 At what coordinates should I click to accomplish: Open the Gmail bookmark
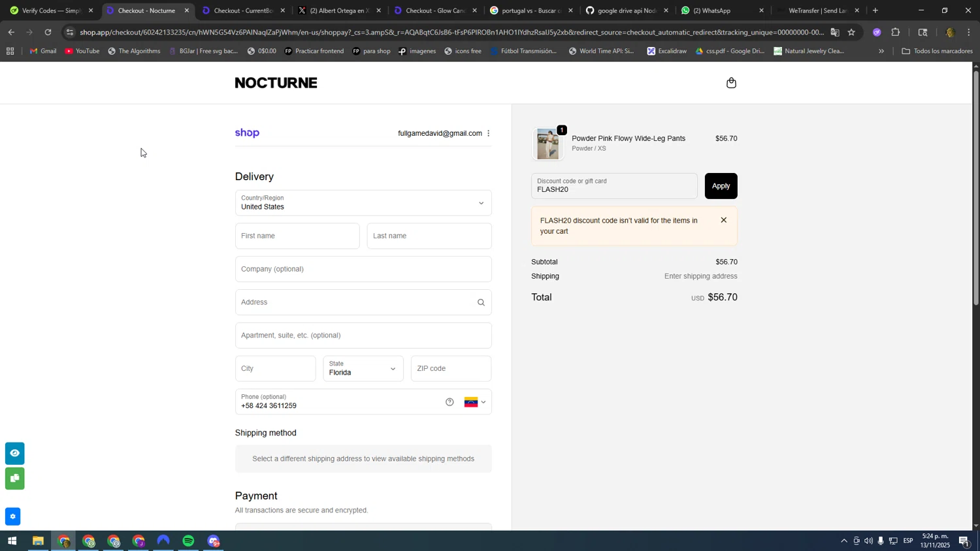[x=43, y=51]
